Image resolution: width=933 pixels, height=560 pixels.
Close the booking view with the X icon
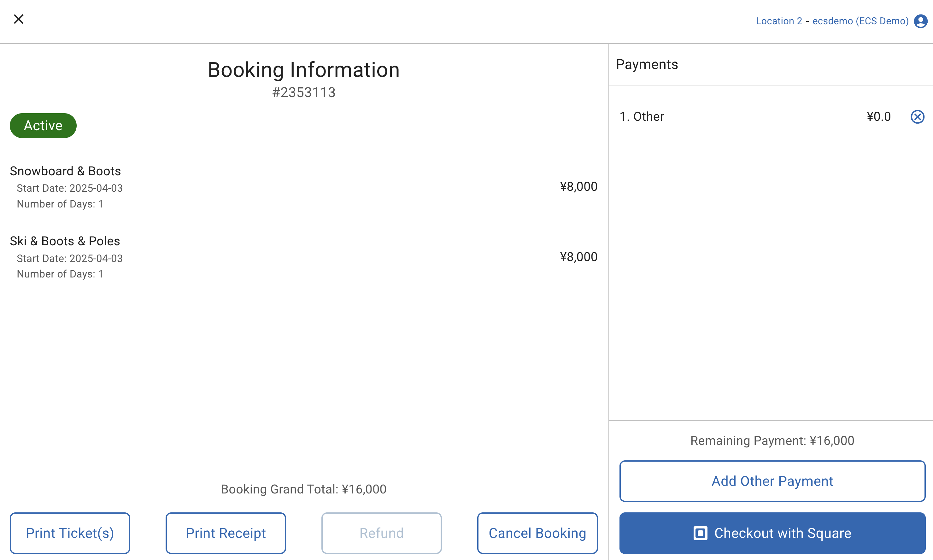coord(19,19)
